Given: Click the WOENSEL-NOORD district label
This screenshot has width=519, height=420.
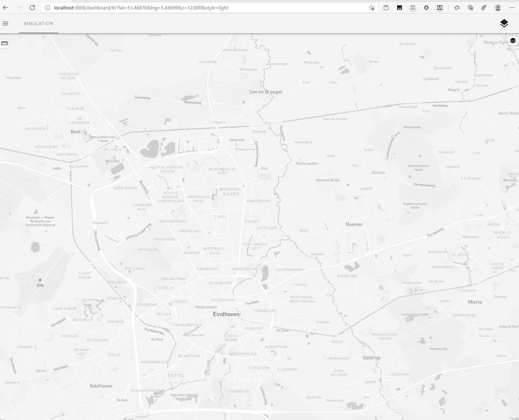Looking at the screenshot, I should [231, 192].
